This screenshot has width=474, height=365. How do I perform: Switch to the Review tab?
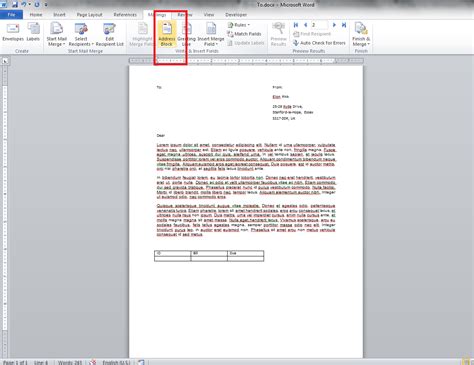coord(185,15)
